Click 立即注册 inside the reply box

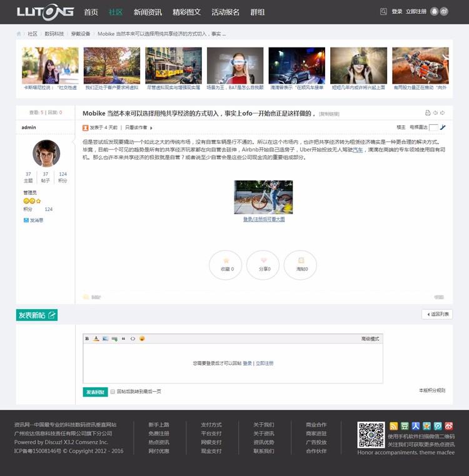(x=265, y=363)
